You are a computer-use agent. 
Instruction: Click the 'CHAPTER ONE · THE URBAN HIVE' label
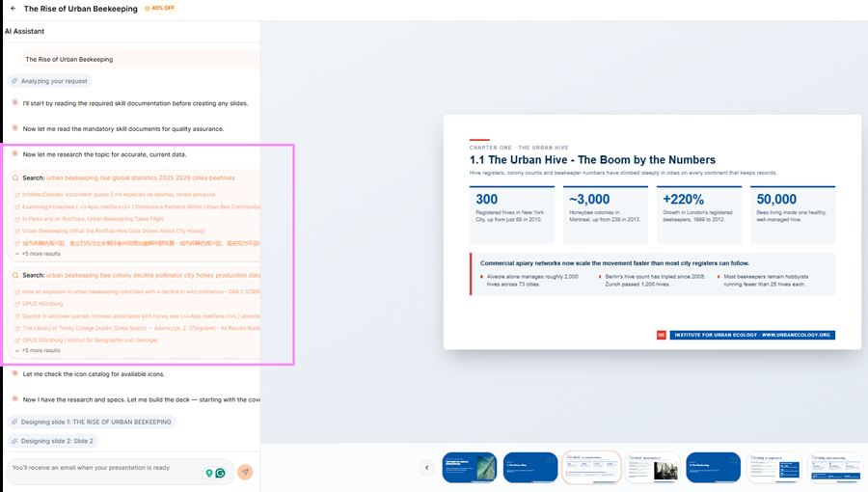pos(519,148)
